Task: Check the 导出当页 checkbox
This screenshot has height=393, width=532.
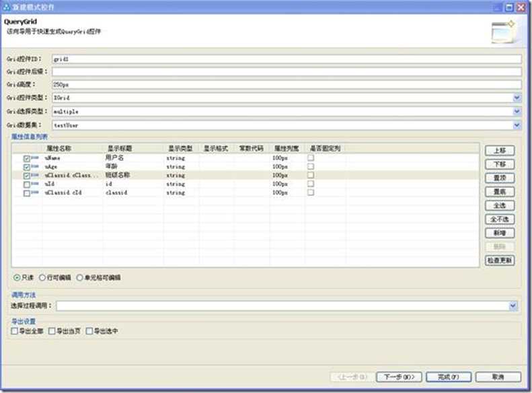Action: point(52,331)
